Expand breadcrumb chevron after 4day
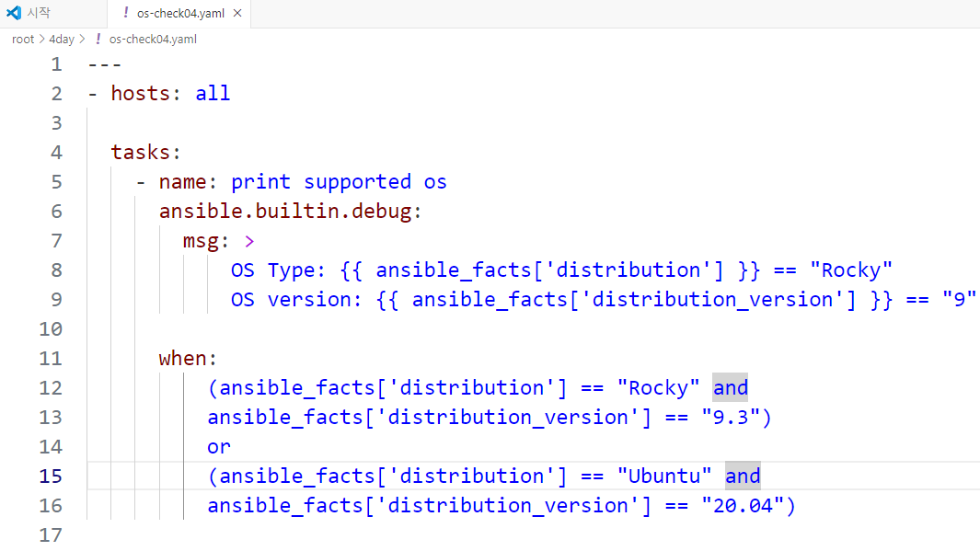The image size is (980, 551). click(x=82, y=39)
